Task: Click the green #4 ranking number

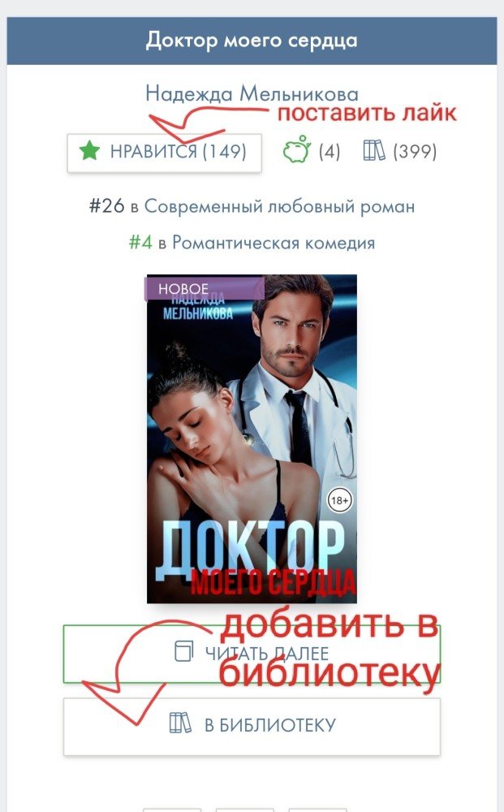Action: click(x=140, y=242)
